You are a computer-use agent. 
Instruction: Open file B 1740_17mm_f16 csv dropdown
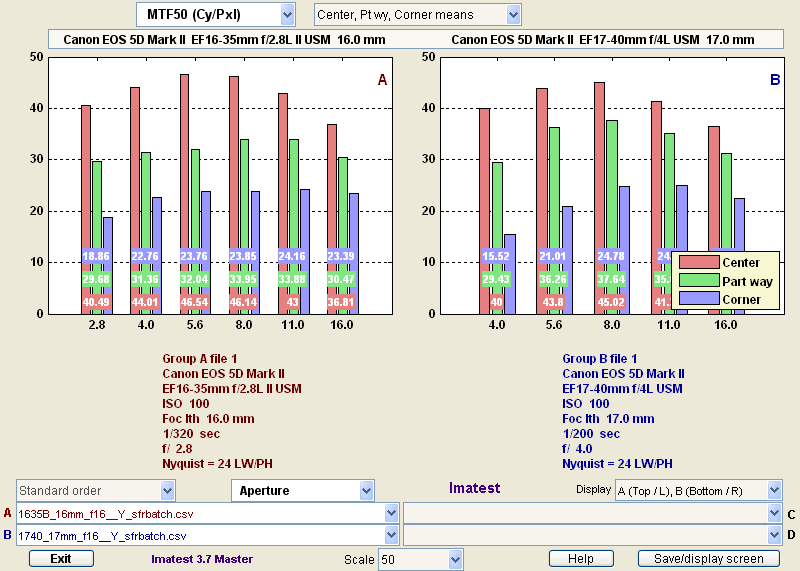click(x=208, y=536)
